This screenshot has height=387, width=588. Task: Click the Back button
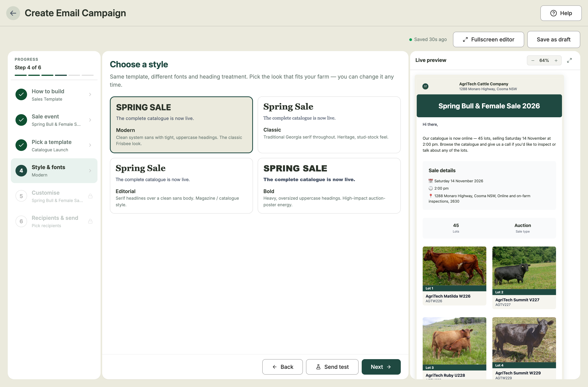(282, 367)
